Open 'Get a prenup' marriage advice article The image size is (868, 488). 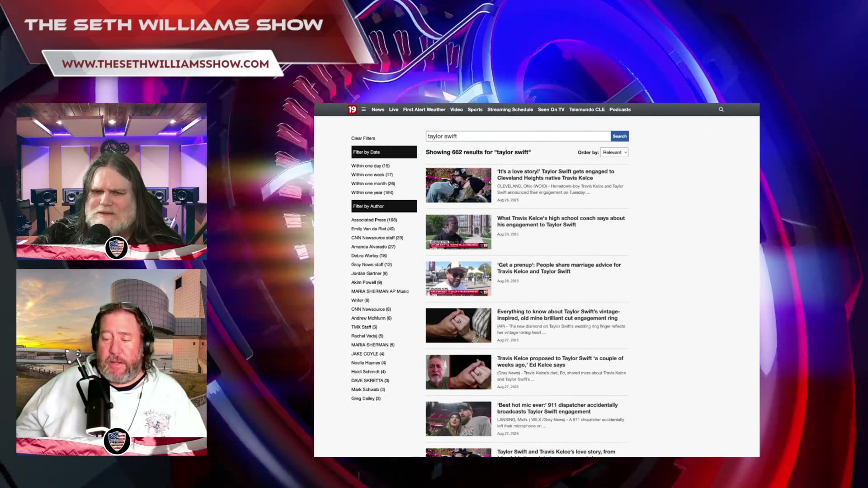coord(559,268)
